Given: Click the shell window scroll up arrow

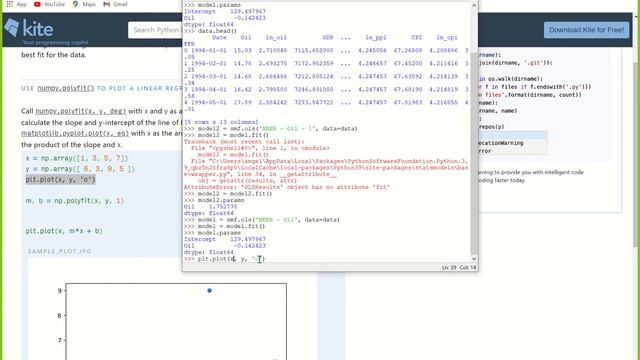Looking at the screenshot, I should pos(473,5).
